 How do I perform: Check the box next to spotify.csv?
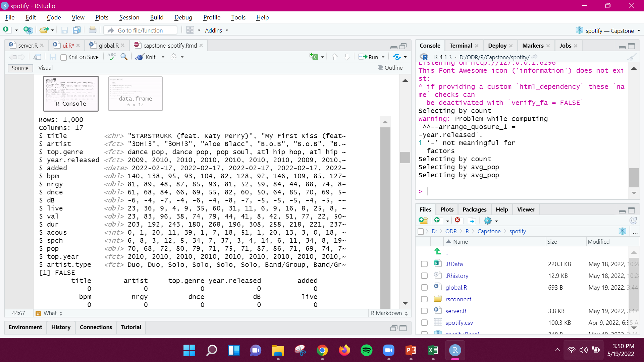(424, 322)
